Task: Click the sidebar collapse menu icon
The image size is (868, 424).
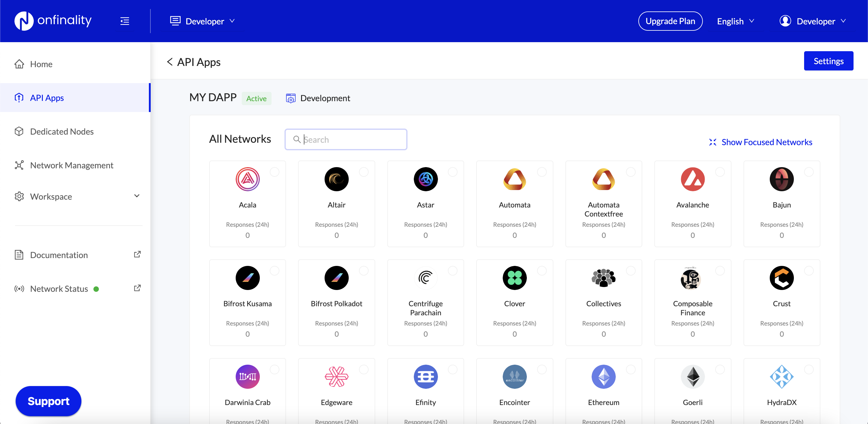Action: tap(125, 21)
